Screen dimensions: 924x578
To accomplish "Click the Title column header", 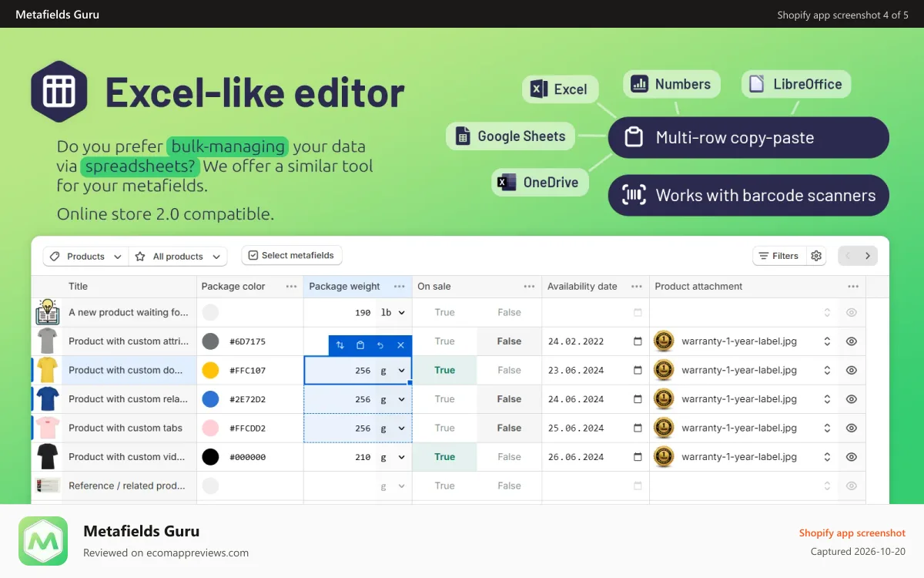I will (78, 287).
